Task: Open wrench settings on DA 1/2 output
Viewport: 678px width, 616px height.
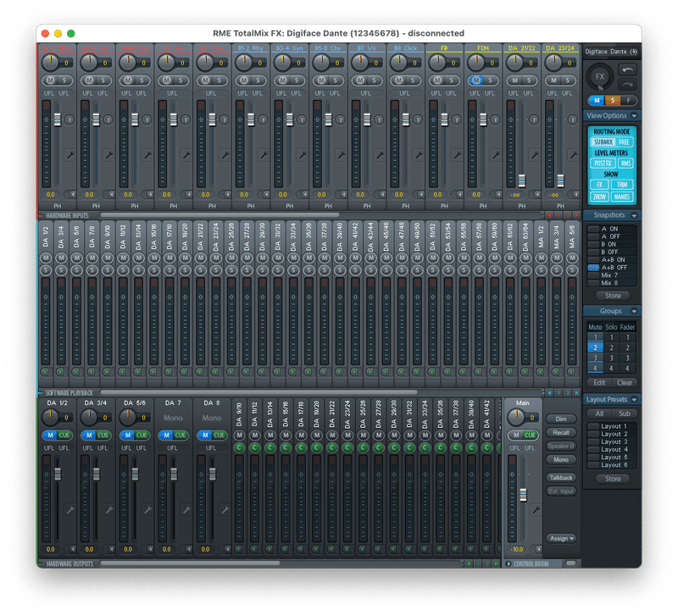Action: point(70,509)
